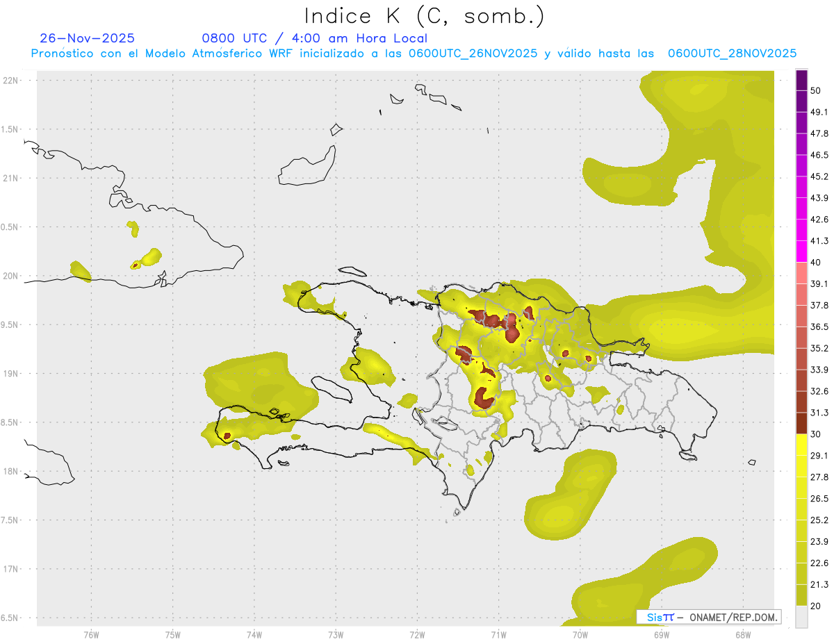Click the colorbar value '33.9'
This screenshot has height=644, width=834.
coord(819,370)
